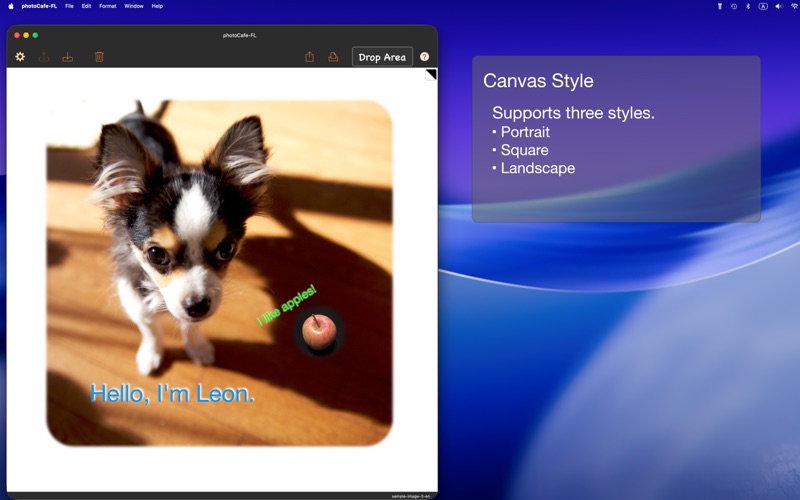The height and width of the screenshot is (500, 800).
Task: Click the 'Landscape' bullet text
Action: coord(538,168)
